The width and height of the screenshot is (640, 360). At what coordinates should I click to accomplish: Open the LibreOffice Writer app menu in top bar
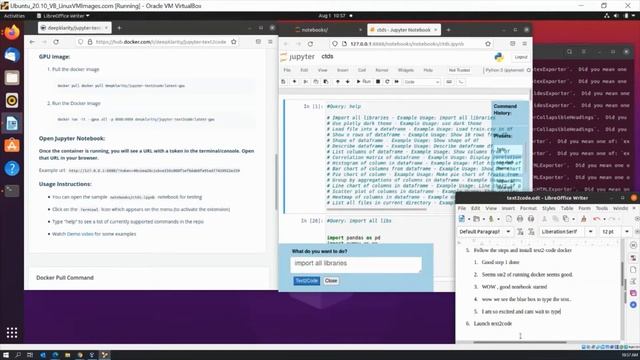[63, 16]
